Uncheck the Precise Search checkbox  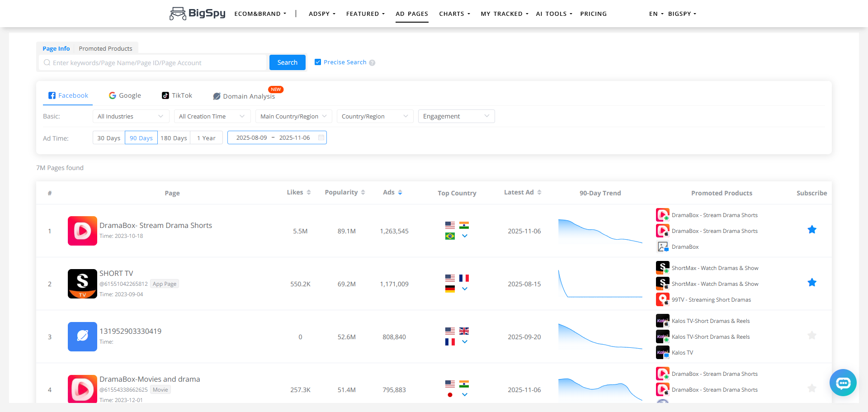tap(318, 62)
